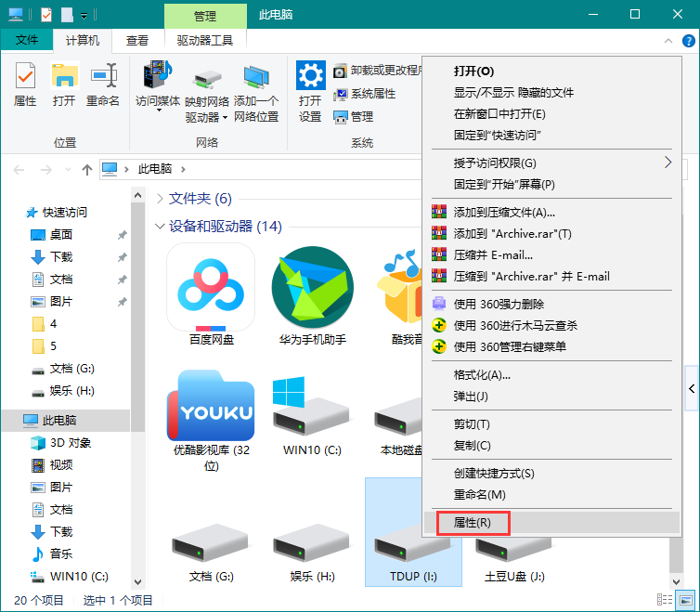Screen dimensions: 700x612
Task: Choose 弹出(J) in the context menu
Action: click(551, 397)
